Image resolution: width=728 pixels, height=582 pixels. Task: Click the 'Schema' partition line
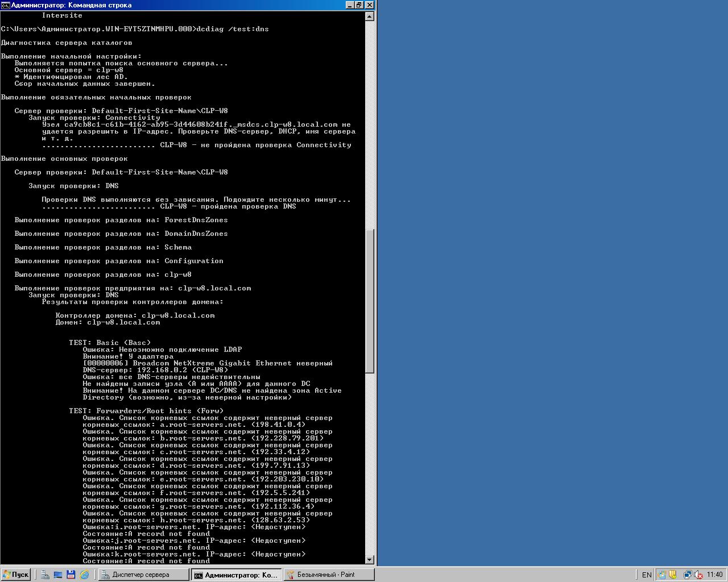pos(103,247)
